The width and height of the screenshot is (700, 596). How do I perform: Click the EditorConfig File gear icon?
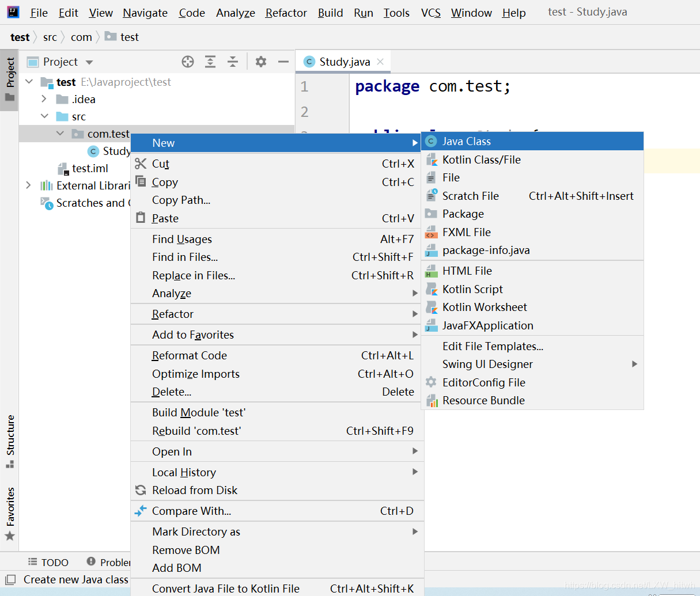tap(431, 382)
